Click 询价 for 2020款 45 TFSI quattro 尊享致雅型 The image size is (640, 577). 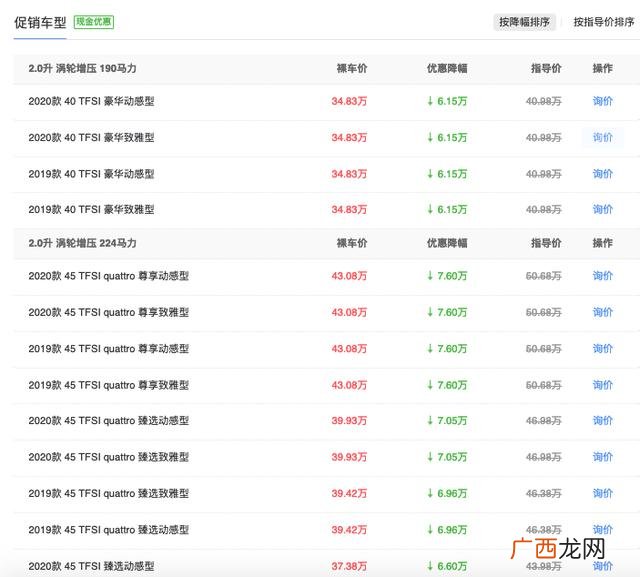(602, 312)
